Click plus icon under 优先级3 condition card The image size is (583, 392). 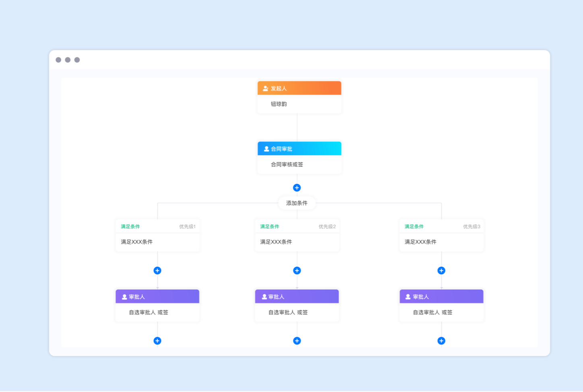click(x=441, y=270)
